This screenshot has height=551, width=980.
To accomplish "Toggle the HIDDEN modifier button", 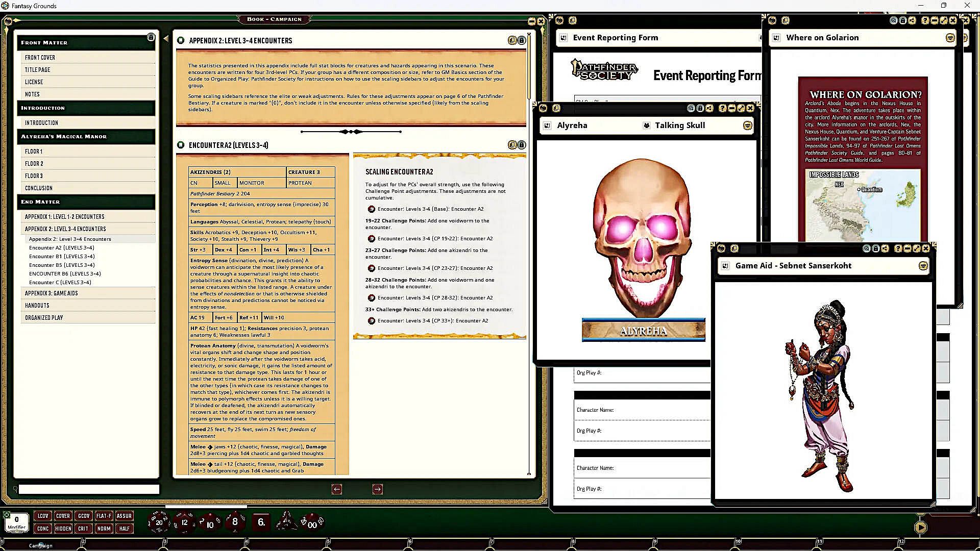I will [63, 529].
